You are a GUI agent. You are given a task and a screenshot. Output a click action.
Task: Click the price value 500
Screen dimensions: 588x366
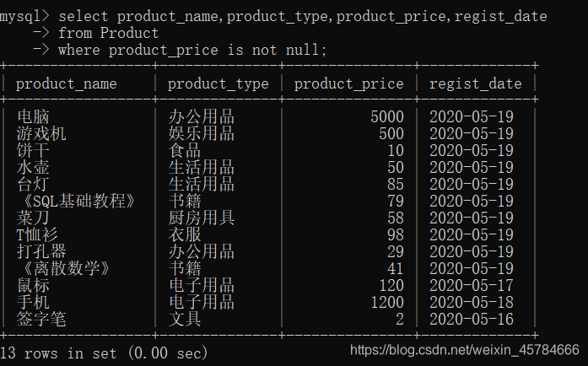[x=391, y=134]
